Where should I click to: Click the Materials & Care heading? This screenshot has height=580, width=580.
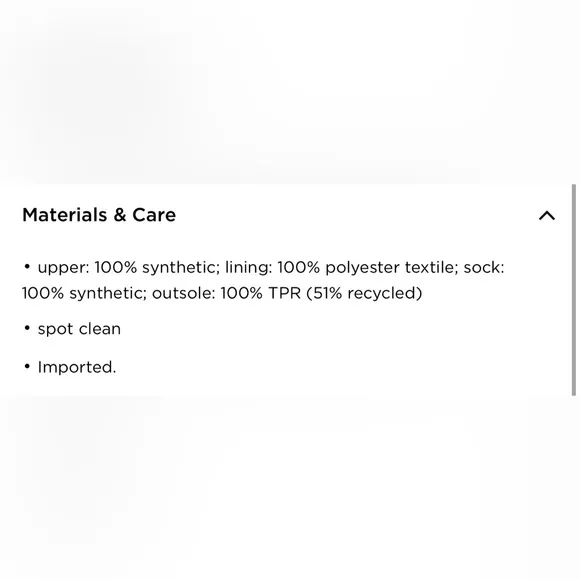coord(99,215)
